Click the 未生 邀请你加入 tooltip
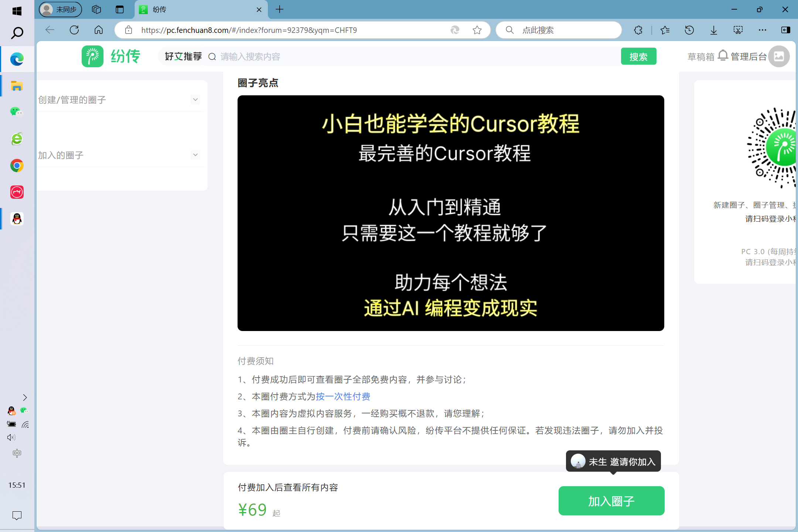The height and width of the screenshot is (532, 798). (x=613, y=461)
